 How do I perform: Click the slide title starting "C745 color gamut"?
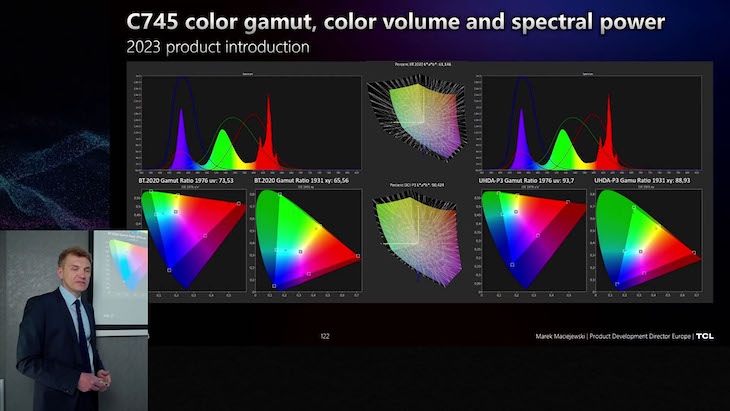[396, 22]
